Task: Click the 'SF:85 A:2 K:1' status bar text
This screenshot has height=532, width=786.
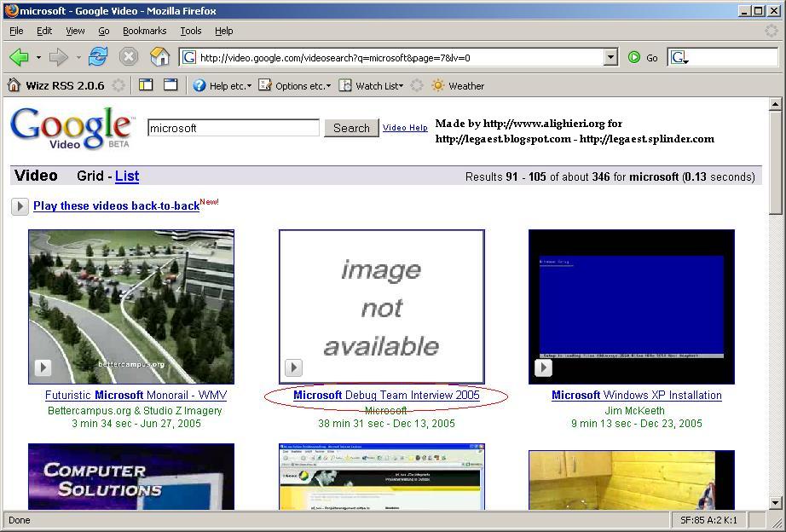Action: (x=708, y=520)
